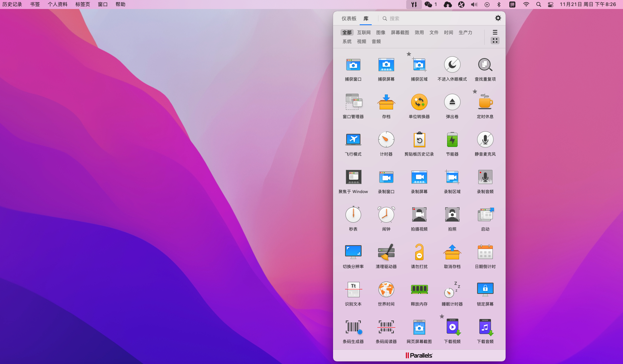Viewport: 623px width, 364px height.
Task: 切换到列表视图模式
Action: click(x=495, y=32)
